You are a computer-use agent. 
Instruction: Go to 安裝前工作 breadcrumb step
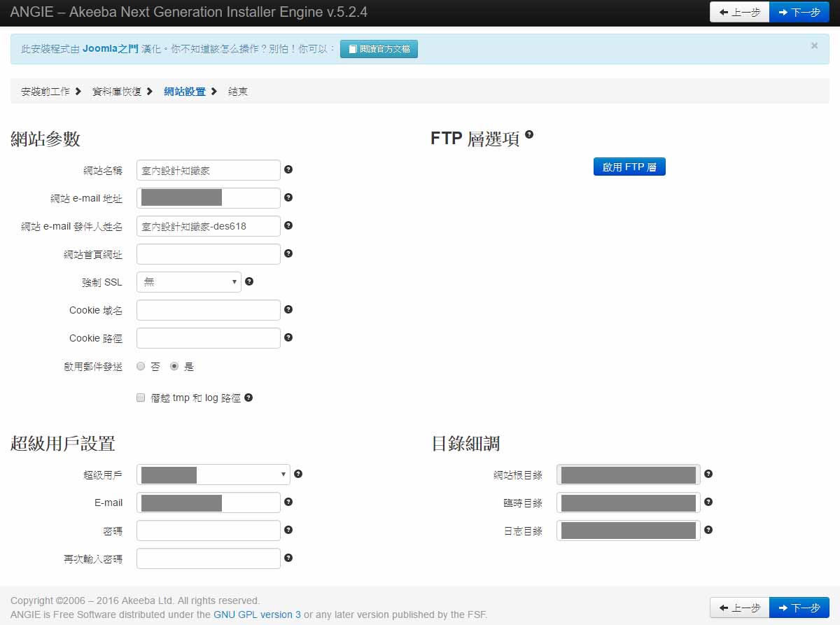point(45,92)
